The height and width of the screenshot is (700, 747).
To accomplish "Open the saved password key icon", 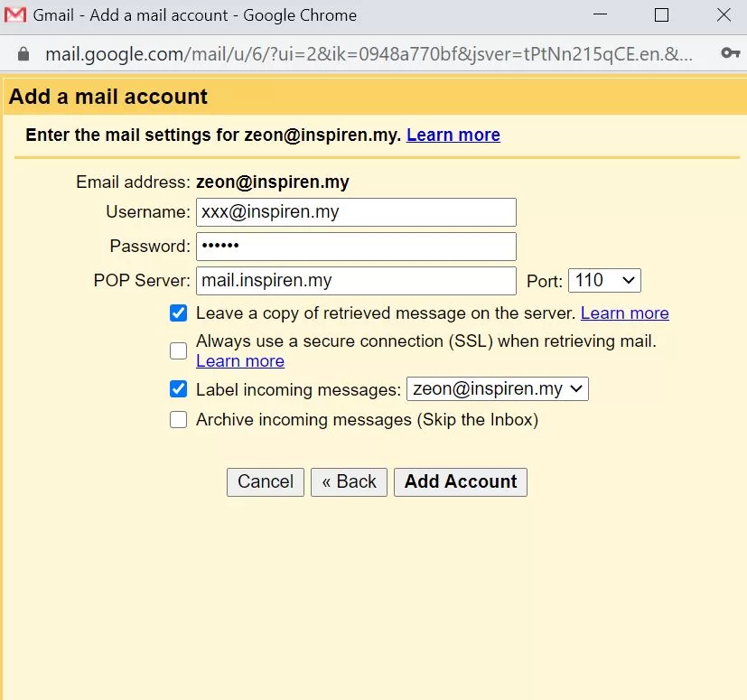I will 731,53.
